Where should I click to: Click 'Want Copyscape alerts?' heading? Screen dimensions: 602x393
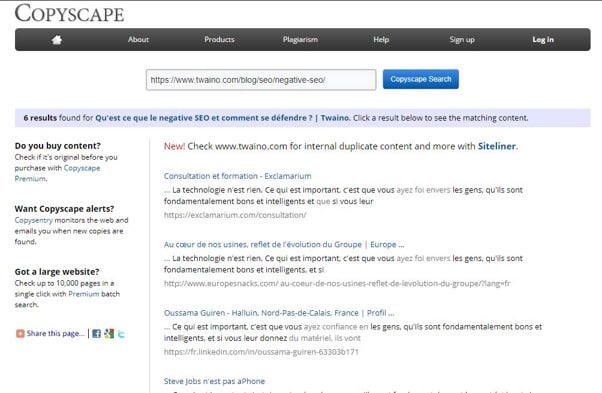coord(64,209)
